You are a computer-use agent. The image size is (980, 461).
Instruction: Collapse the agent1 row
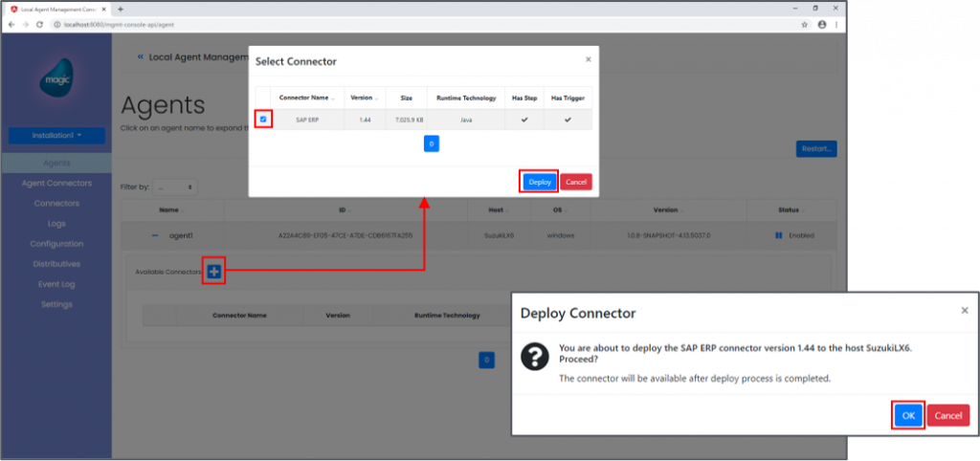coord(155,235)
